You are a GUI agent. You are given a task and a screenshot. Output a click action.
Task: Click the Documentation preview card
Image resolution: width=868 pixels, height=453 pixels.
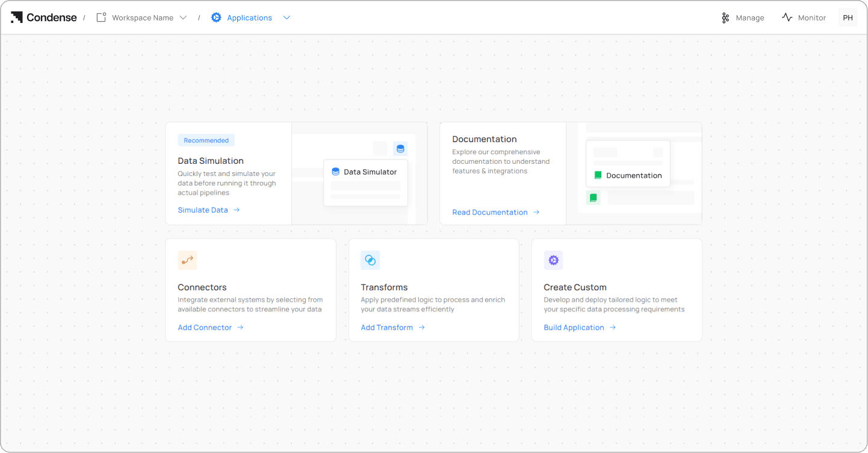pyautogui.click(x=628, y=163)
